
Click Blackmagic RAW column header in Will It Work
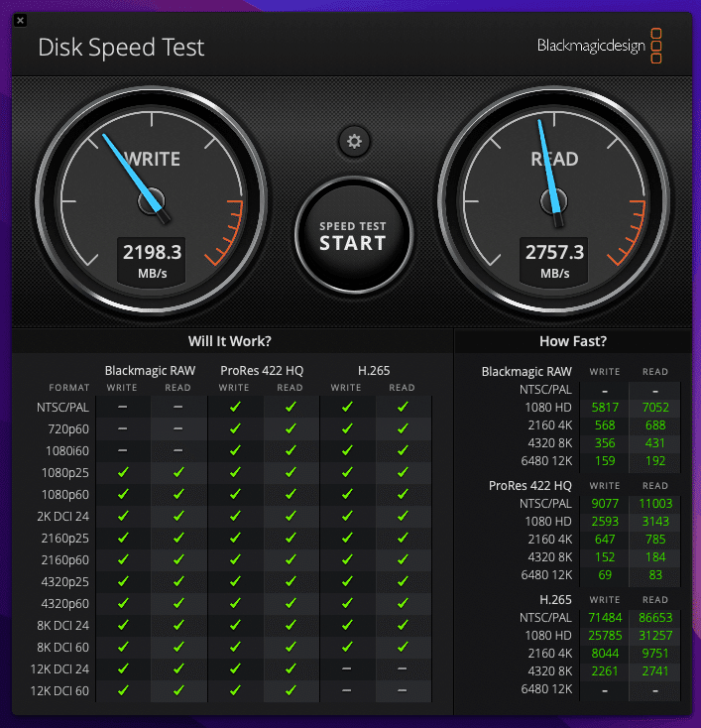click(x=150, y=371)
